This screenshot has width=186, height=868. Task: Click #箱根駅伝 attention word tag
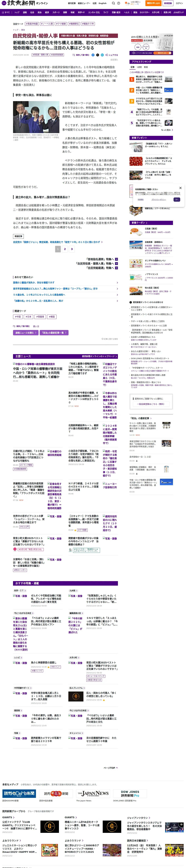click(74, 24)
